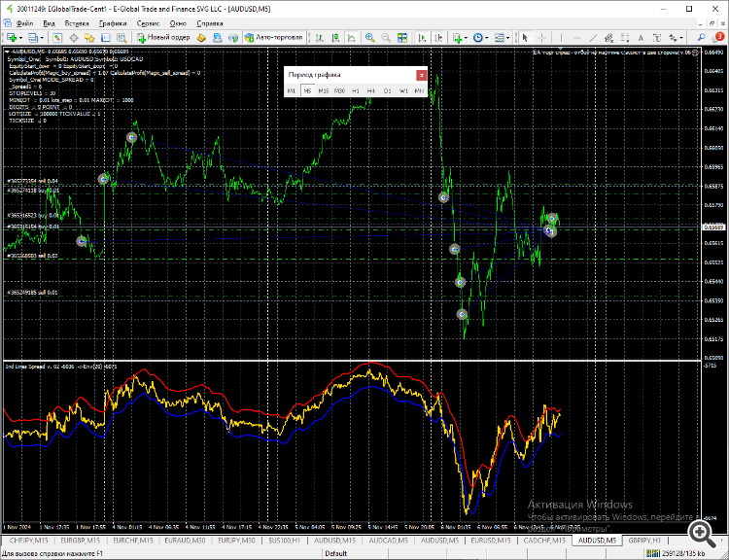Screen dimensions: 729x560
Task: Switch to CHFJPY,M15 chart tab
Action: tap(28, 541)
